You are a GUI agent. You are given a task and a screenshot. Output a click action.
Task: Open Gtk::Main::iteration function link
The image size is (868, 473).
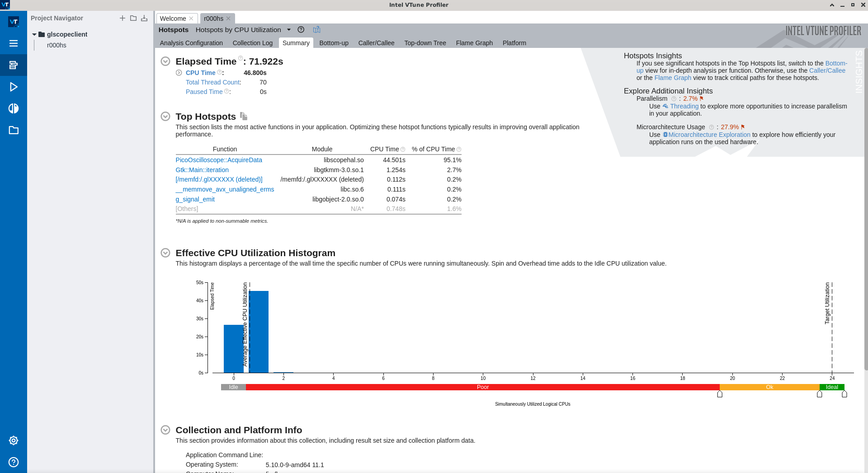(x=202, y=170)
